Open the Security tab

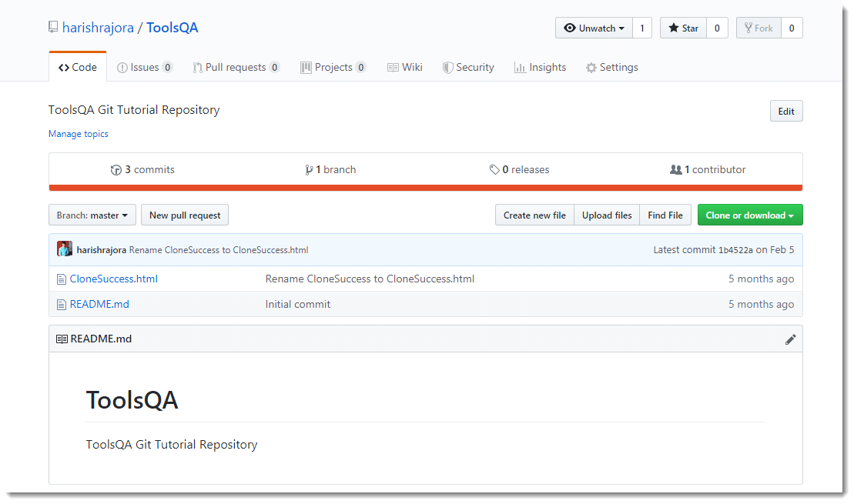pyautogui.click(x=468, y=68)
